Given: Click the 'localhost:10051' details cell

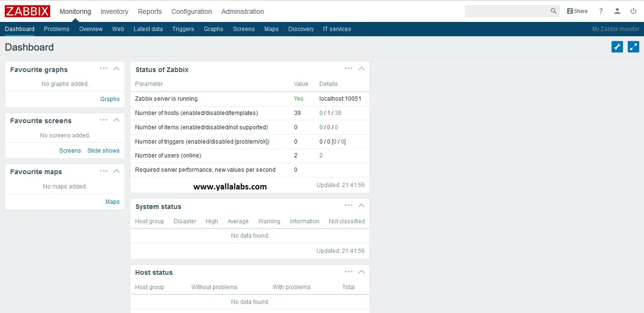Looking at the screenshot, I should click(x=340, y=99).
